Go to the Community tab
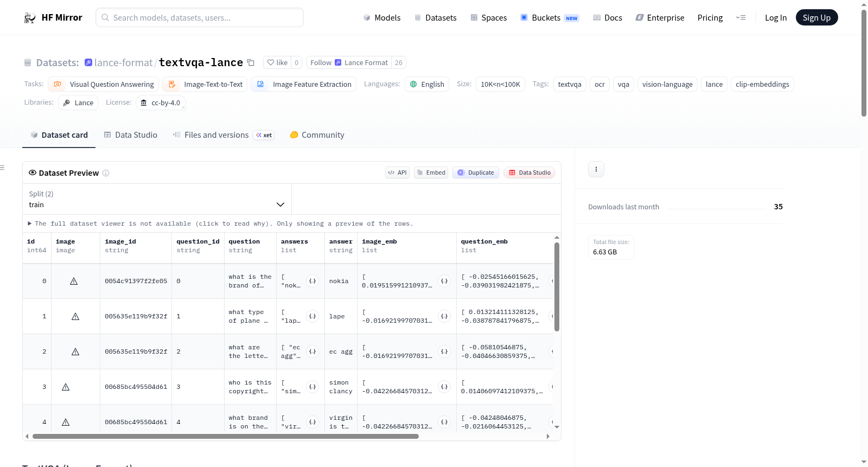Screen dimensions: 868x467 [317, 135]
